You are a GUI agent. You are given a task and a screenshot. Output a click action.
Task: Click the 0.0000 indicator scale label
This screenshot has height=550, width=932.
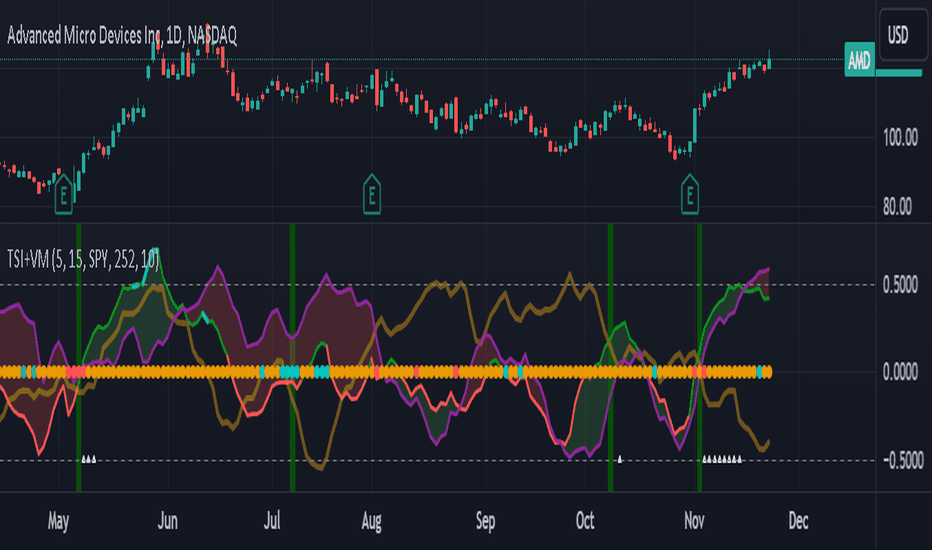tap(900, 372)
